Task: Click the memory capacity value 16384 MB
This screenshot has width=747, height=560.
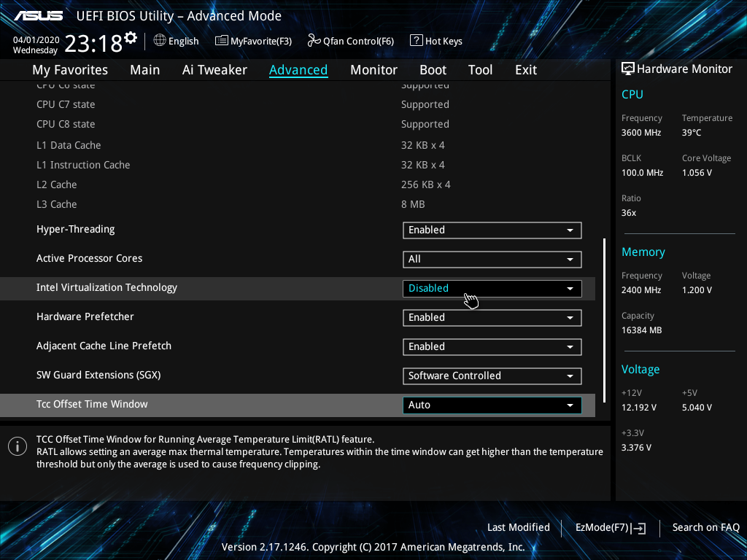Action: click(641, 330)
